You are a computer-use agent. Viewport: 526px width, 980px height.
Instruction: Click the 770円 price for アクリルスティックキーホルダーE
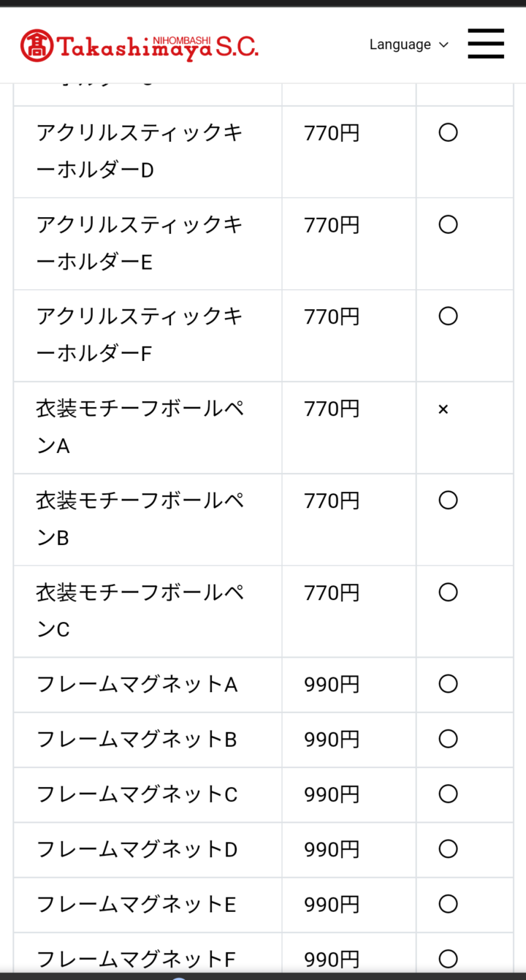coord(332,225)
